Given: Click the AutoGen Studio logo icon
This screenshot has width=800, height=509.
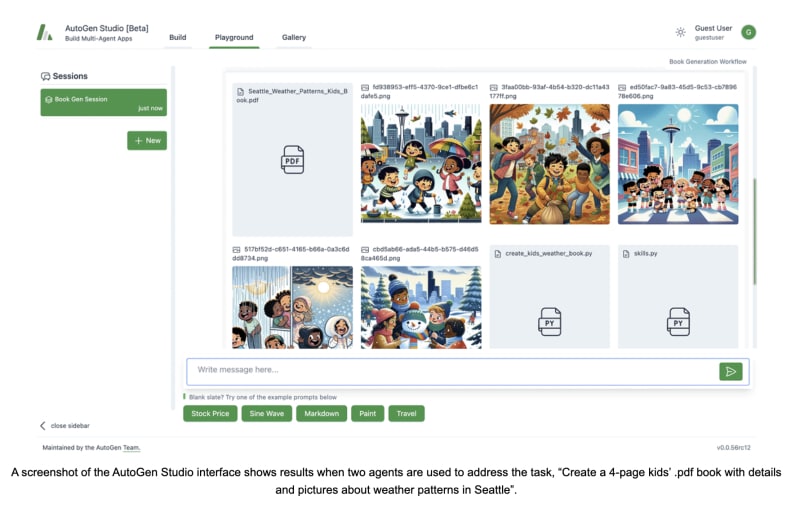Looking at the screenshot, I should click(45, 32).
